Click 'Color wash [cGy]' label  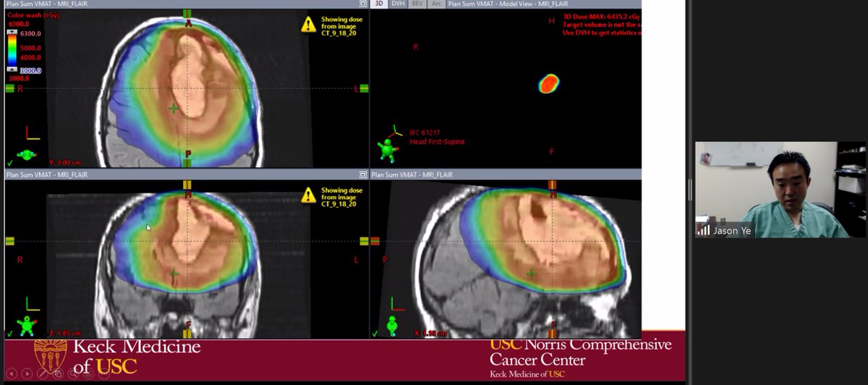point(33,14)
